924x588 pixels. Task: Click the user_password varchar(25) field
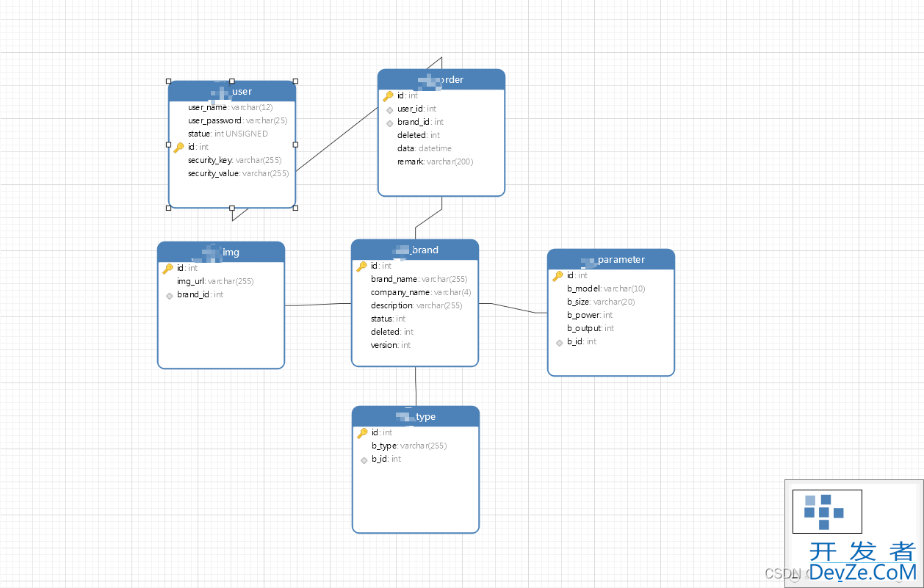point(237,120)
